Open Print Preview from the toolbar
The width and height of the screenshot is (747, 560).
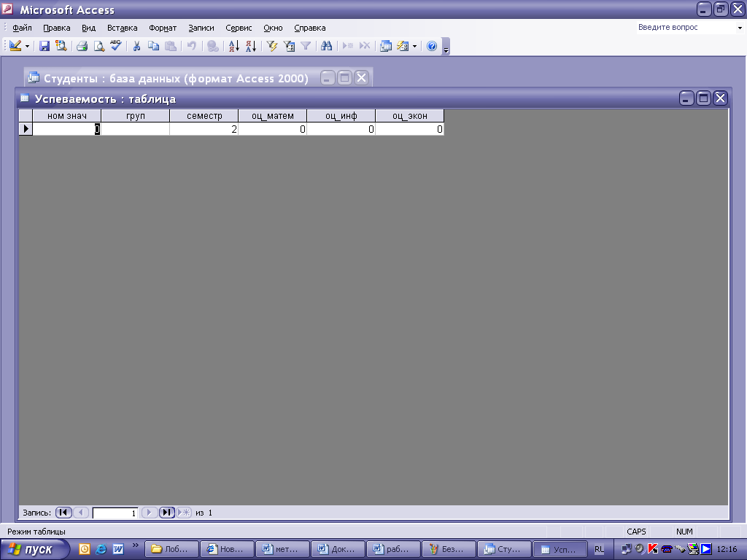(99, 46)
